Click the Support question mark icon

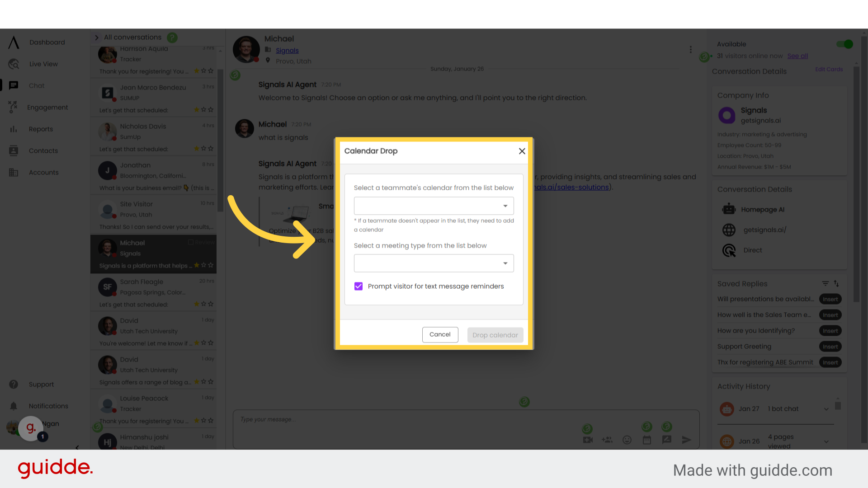tap(14, 384)
